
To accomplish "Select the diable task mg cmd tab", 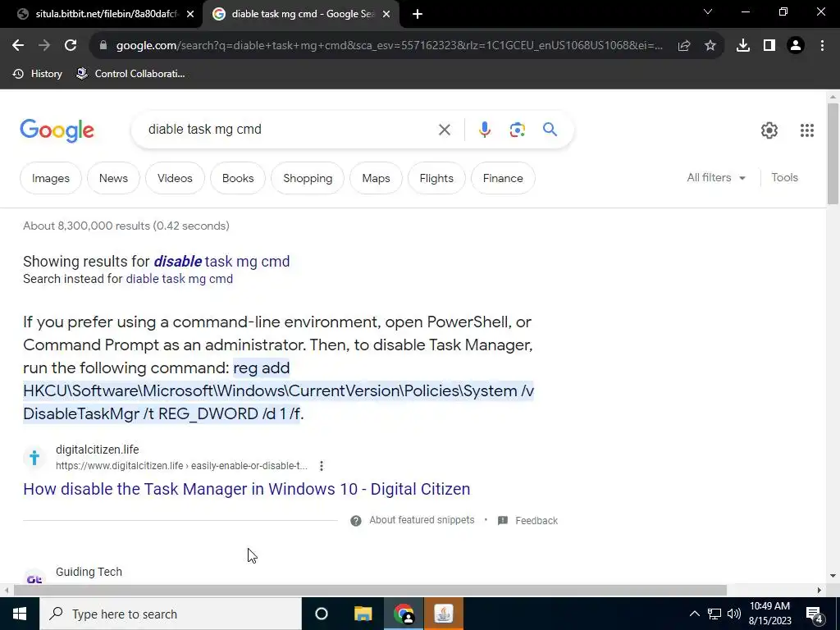I will 301,15.
